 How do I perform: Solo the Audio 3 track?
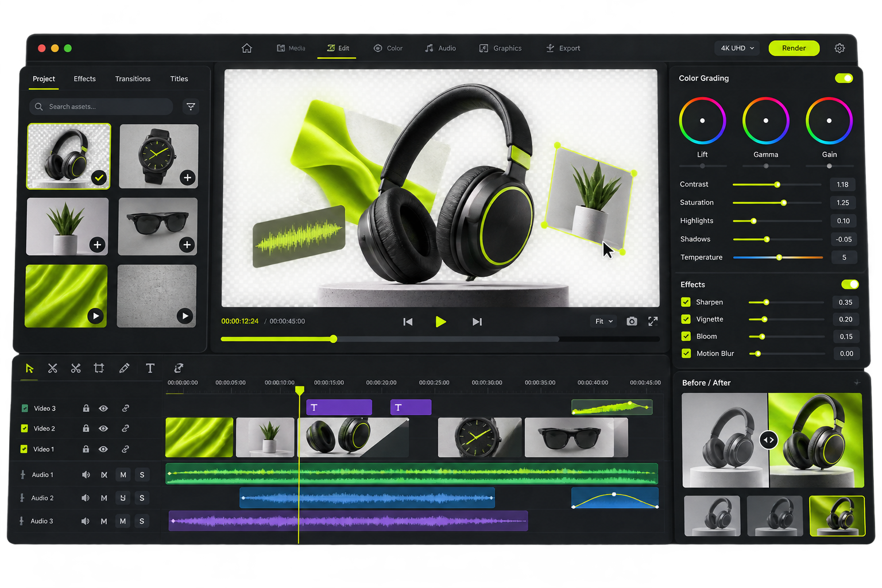coord(142,521)
